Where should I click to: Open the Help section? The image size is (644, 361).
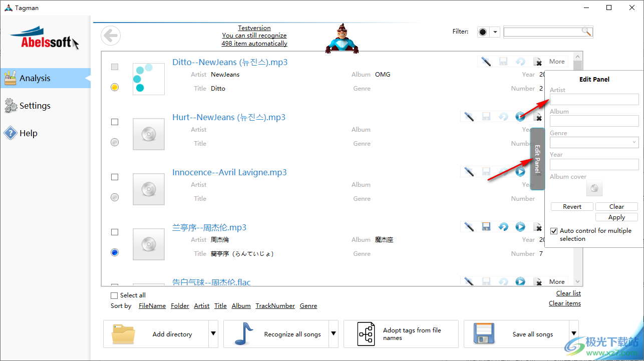[x=28, y=133]
